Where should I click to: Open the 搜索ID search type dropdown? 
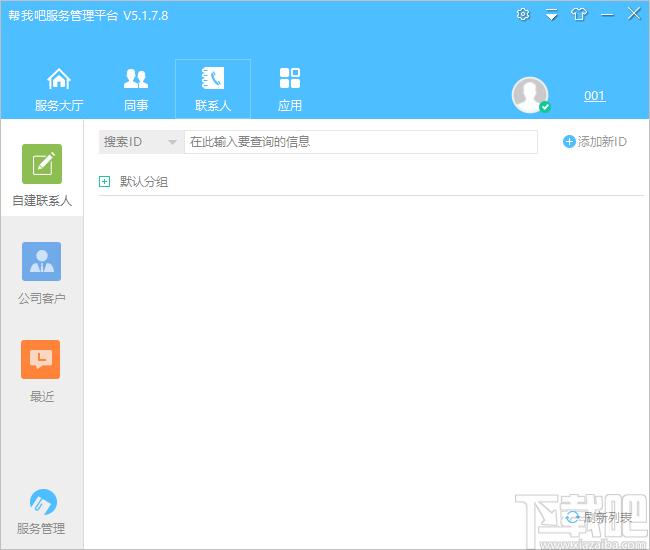[x=141, y=142]
